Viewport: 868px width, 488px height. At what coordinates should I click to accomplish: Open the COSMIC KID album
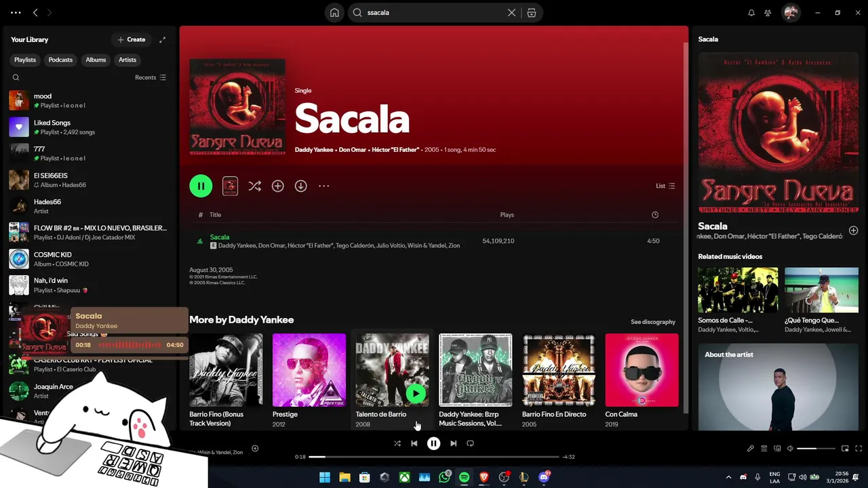click(89, 259)
